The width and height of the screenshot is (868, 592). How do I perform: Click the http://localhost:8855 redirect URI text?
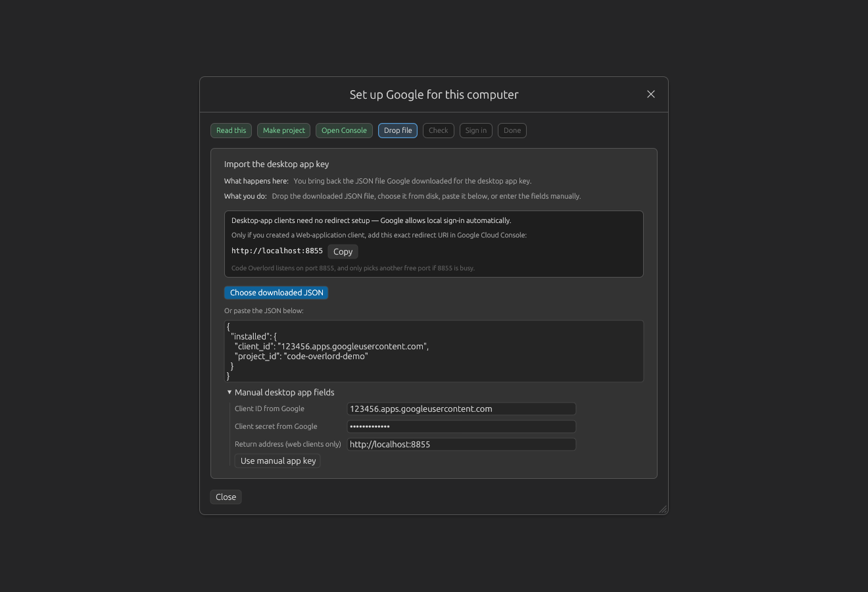tap(277, 251)
